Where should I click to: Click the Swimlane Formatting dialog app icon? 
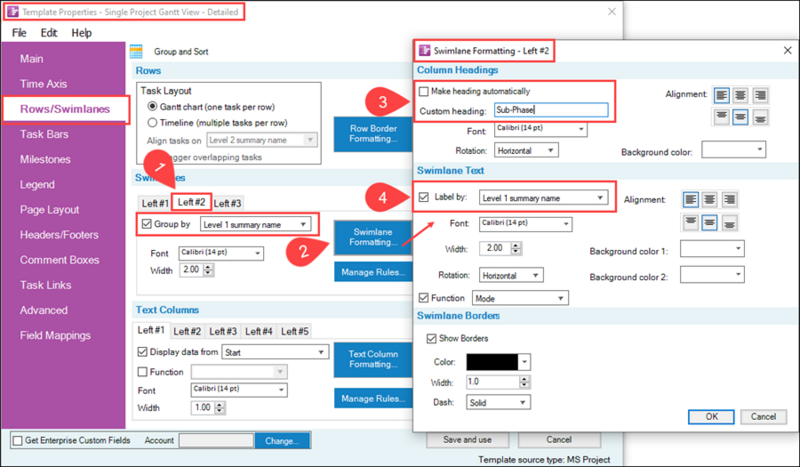click(x=424, y=51)
